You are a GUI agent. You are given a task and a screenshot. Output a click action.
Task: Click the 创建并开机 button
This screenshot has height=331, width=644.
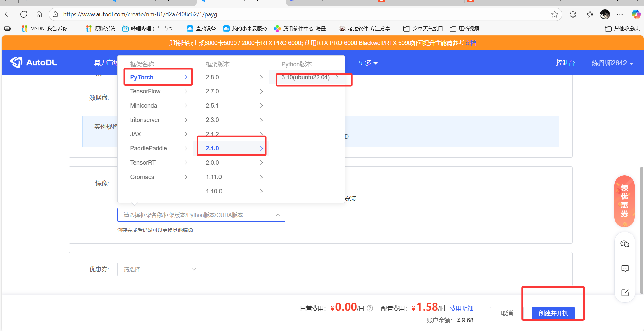(553, 313)
